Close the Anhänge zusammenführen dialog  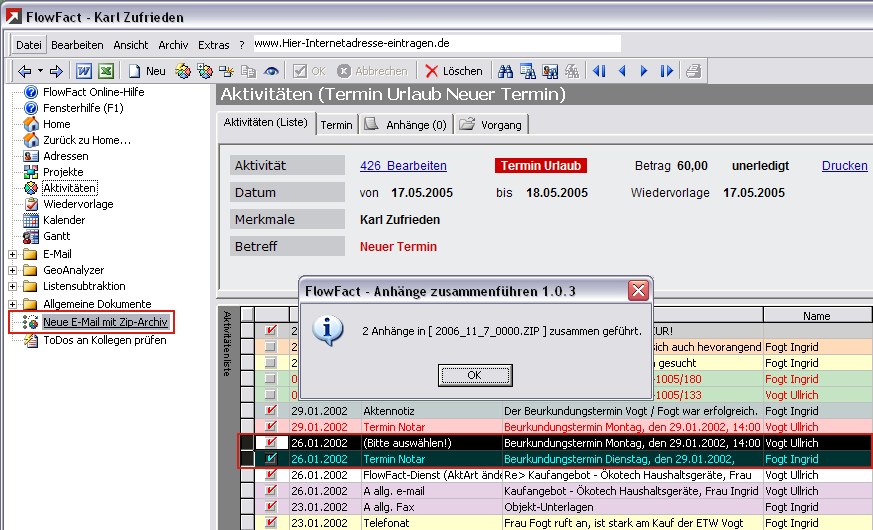[638, 290]
